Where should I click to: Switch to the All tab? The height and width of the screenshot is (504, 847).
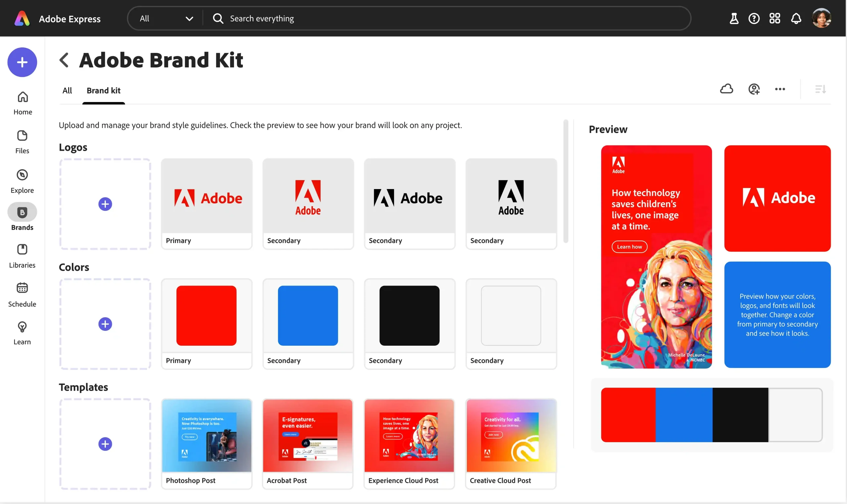click(x=67, y=90)
